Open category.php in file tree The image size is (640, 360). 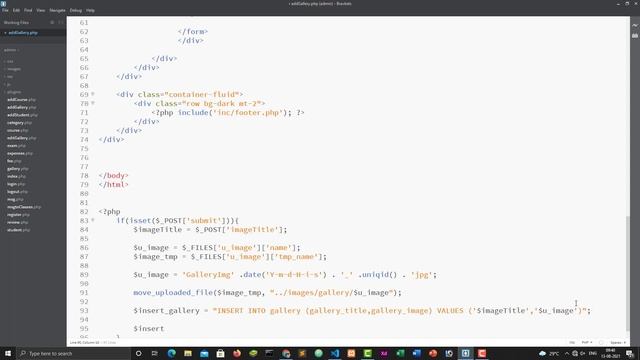19,123
